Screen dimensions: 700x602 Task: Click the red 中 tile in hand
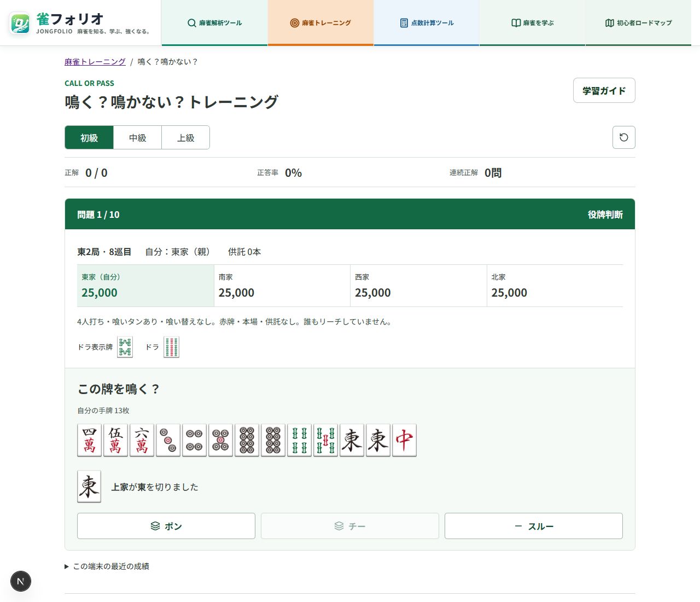(405, 440)
